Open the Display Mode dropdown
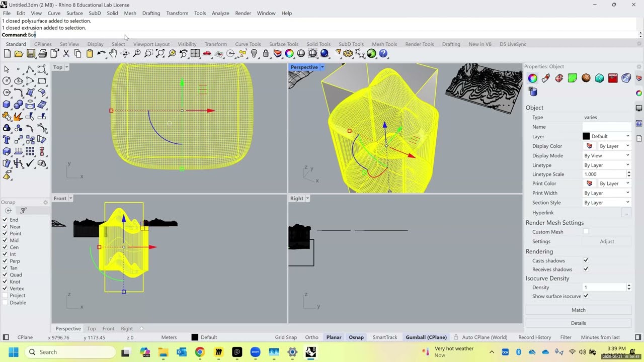The height and width of the screenshot is (362, 644). (606, 155)
